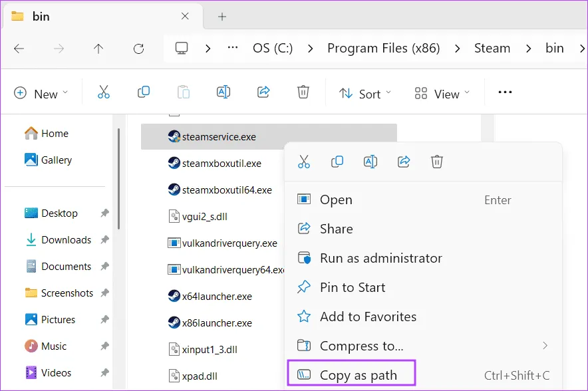Open Home in the navigation pane

pos(47,133)
